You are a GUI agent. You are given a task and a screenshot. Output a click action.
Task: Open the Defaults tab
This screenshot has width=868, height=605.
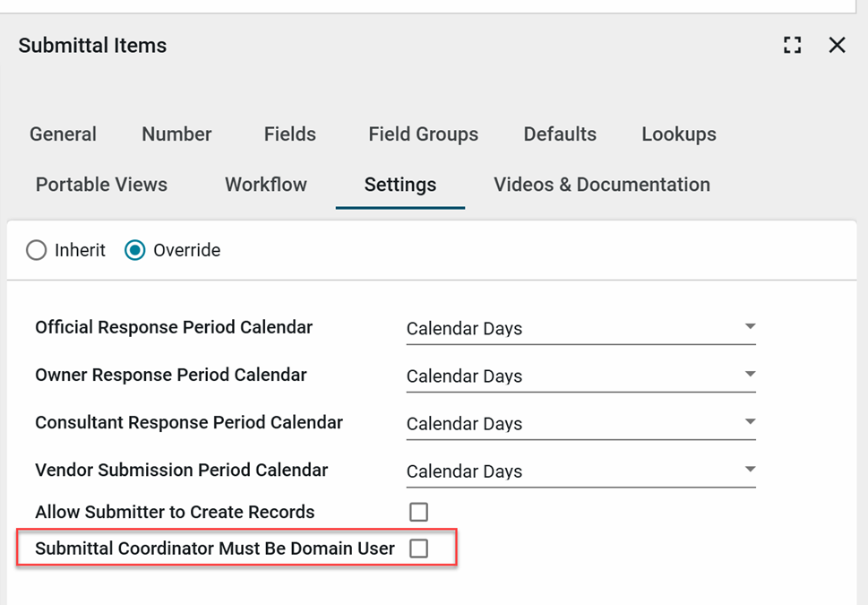coord(560,134)
